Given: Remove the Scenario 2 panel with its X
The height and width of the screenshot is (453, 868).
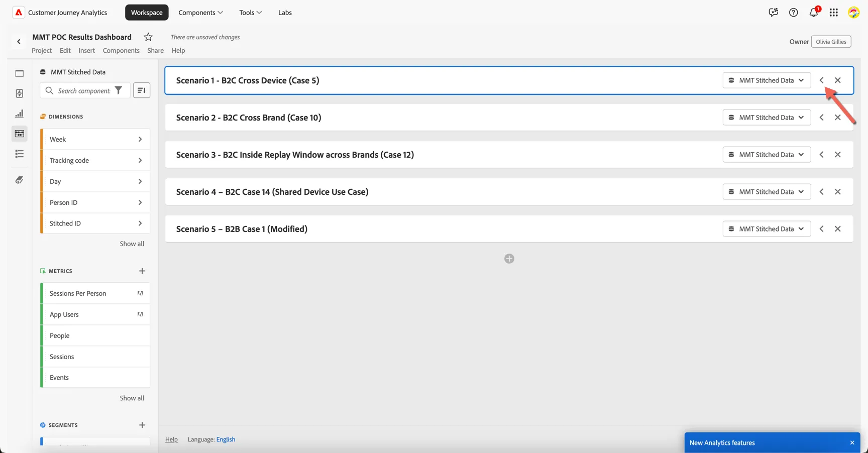Looking at the screenshot, I should coord(838,118).
